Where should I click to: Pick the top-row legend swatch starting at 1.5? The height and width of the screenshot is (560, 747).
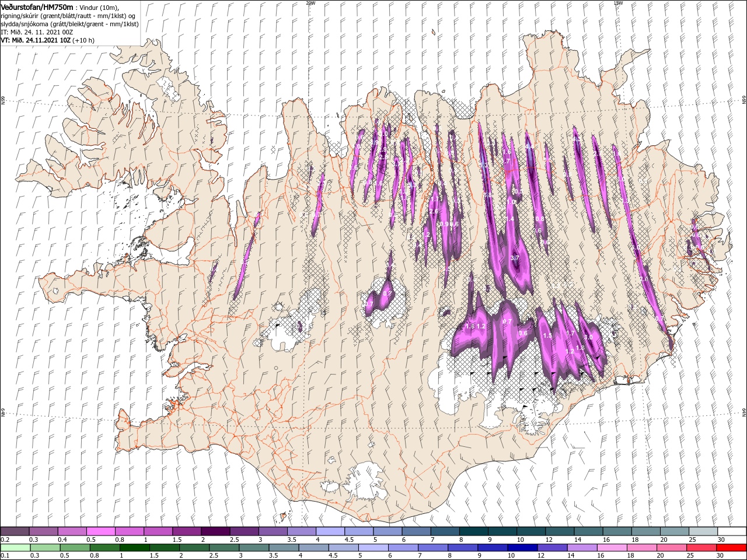tap(186, 531)
